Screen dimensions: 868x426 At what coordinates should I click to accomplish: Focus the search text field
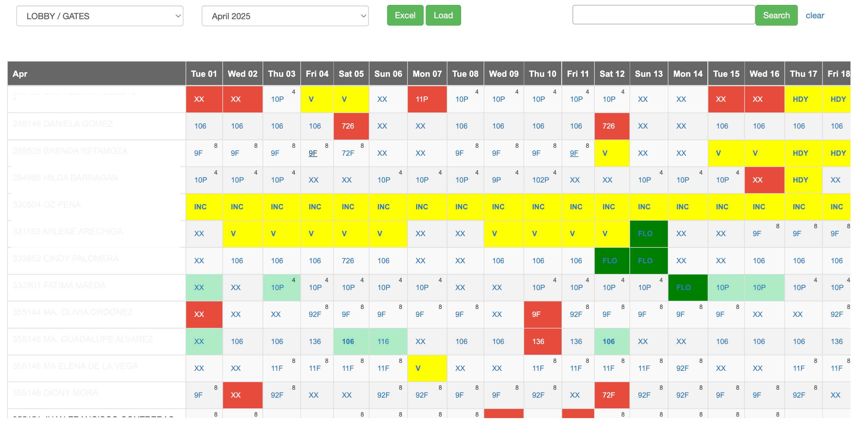[x=663, y=15]
